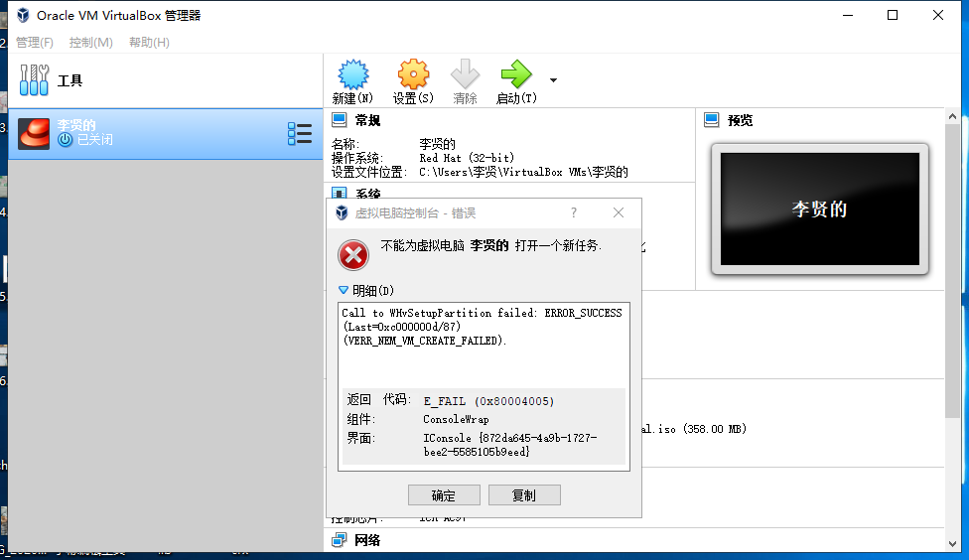Click Red Hat (32-bit) operating system value
Screen dimensions: 969x560
(467, 158)
